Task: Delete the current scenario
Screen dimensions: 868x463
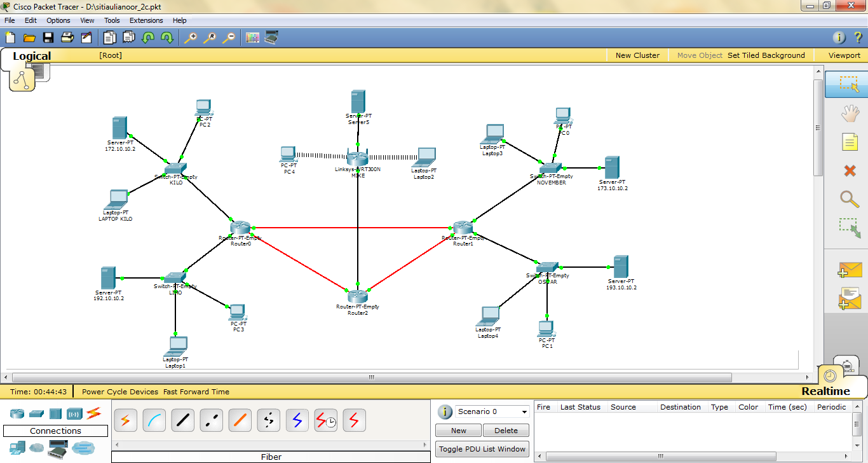Action: (x=506, y=431)
